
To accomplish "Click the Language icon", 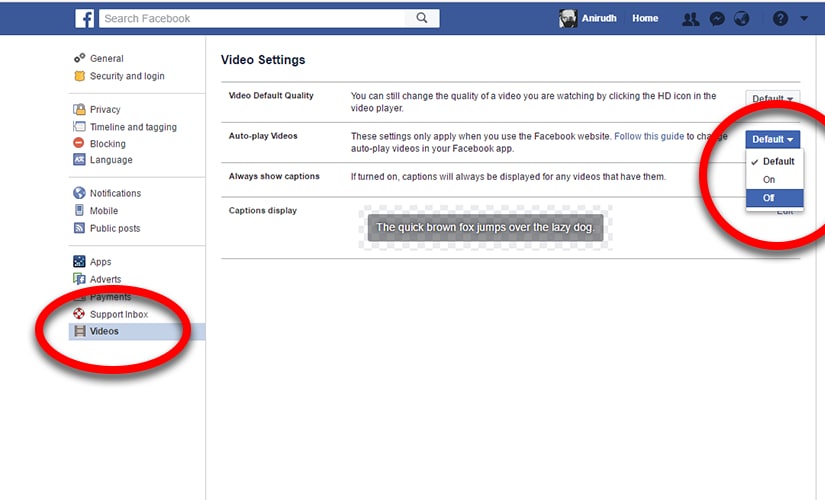I will coord(79,159).
